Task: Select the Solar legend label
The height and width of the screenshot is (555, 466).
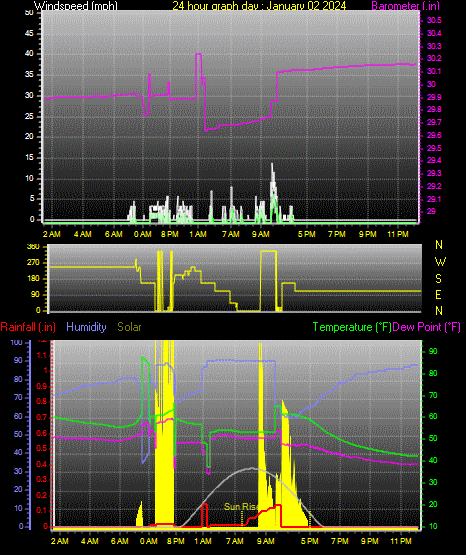Action: [129, 327]
